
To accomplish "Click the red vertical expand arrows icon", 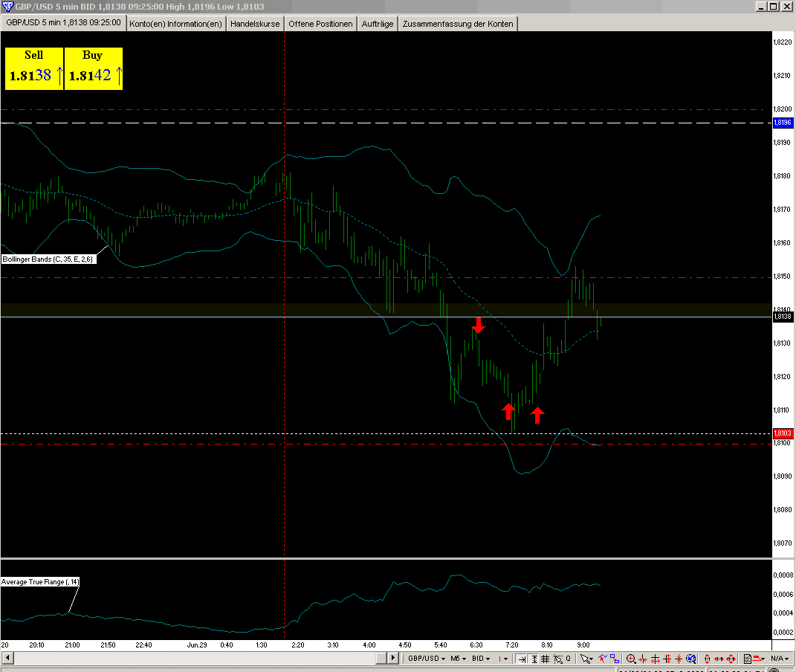I will point(706,659).
